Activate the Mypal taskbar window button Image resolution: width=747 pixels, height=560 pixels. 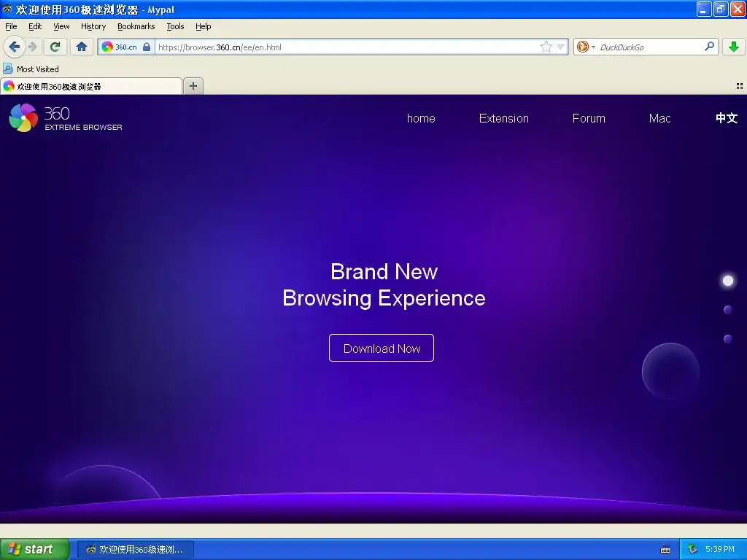tap(135, 550)
